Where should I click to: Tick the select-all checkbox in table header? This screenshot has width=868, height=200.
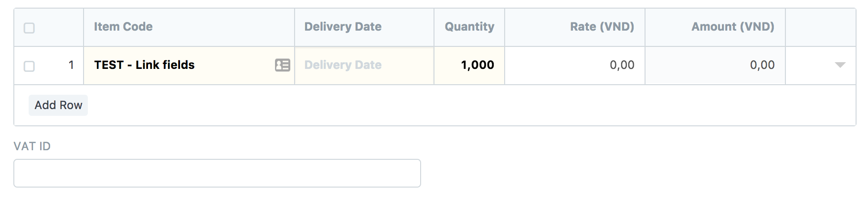pos(29,28)
